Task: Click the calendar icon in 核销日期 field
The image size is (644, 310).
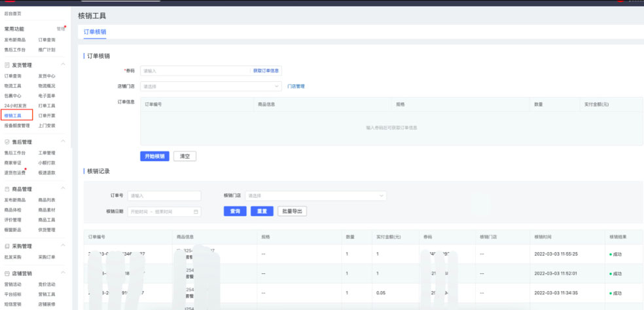Action: pyautogui.click(x=196, y=212)
